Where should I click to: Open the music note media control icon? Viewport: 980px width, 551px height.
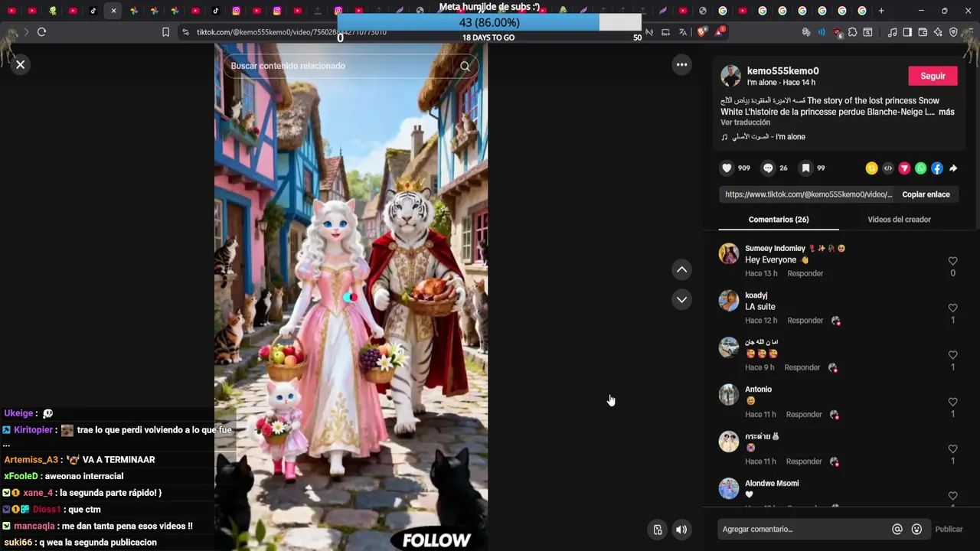892,32
